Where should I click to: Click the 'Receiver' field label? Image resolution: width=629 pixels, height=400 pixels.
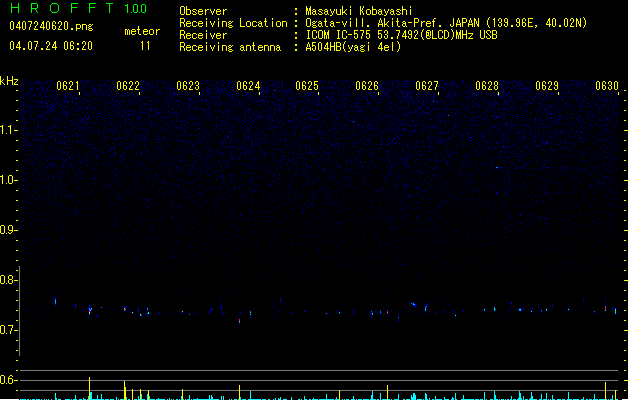point(203,35)
